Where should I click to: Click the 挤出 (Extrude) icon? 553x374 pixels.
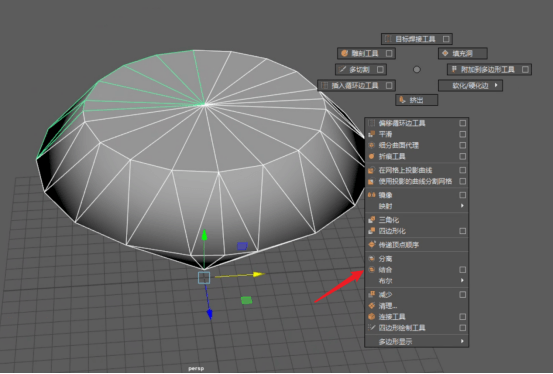(402, 100)
